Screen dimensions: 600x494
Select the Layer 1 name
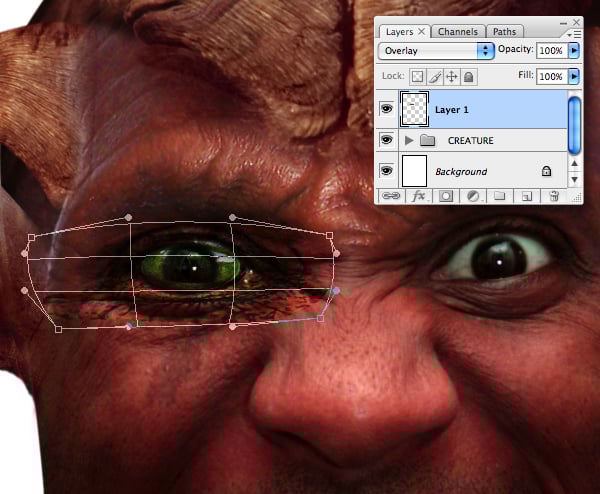click(x=452, y=110)
